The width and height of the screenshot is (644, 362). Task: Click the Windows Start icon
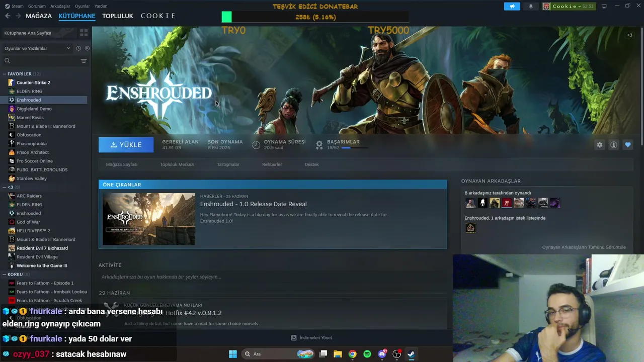(x=233, y=354)
